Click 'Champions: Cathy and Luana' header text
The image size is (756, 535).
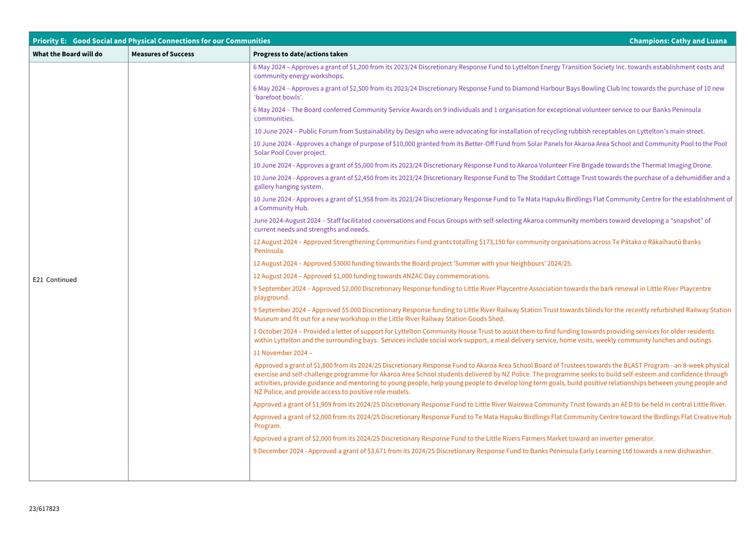[678, 41]
